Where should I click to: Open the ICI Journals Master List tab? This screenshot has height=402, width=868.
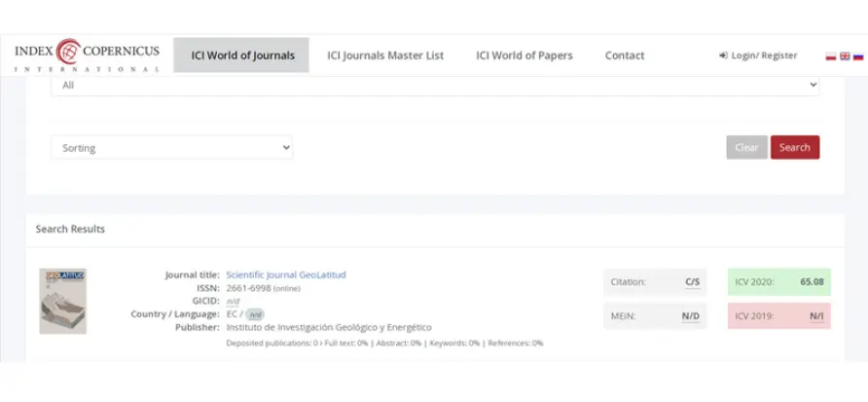(x=385, y=55)
